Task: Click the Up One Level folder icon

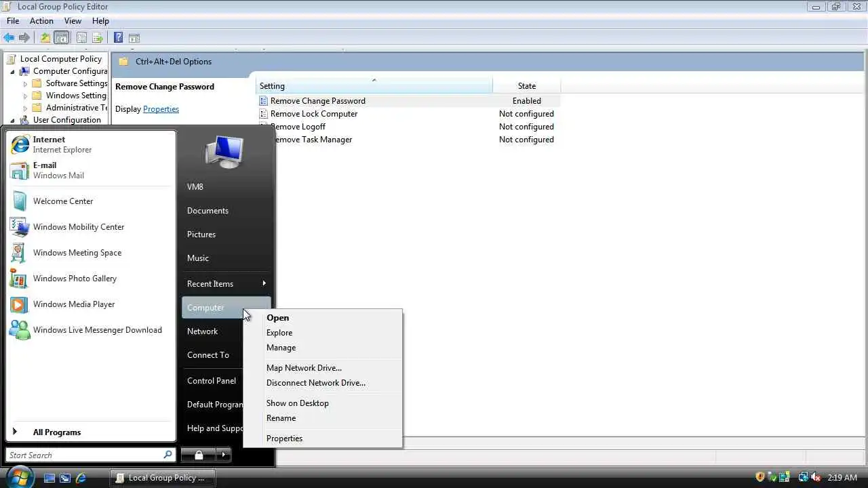Action: [45, 38]
